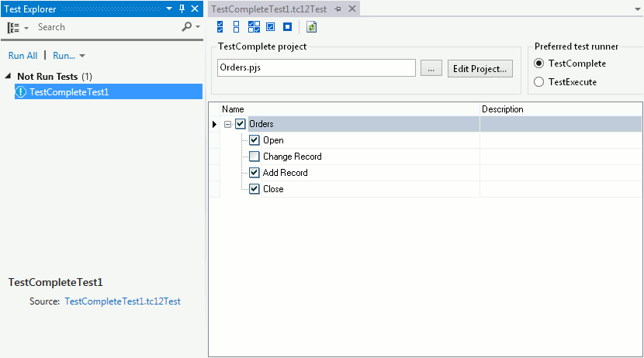Collapse the Orders tree node
This screenshot has width=644, height=358.
[227, 124]
